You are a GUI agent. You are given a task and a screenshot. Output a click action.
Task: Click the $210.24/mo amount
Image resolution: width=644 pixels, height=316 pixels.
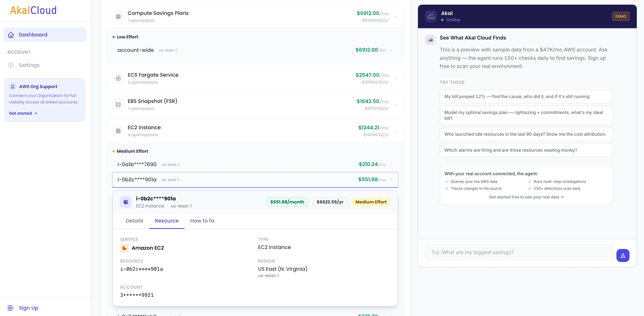point(372,164)
